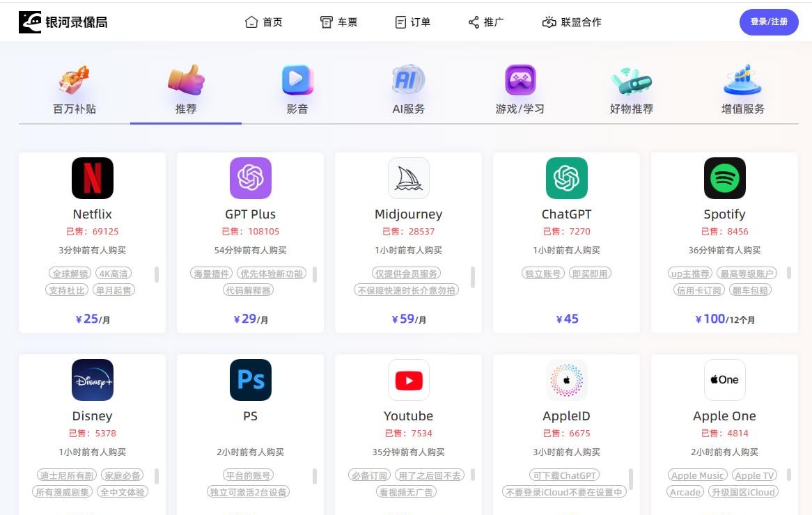
Task: Click the Midjourney ¥59/月 price
Action: [409, 319]
